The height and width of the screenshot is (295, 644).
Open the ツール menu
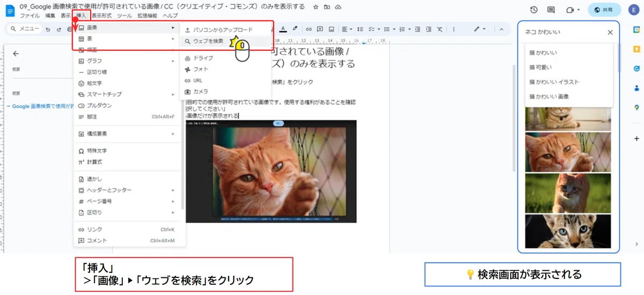point(124,16)
